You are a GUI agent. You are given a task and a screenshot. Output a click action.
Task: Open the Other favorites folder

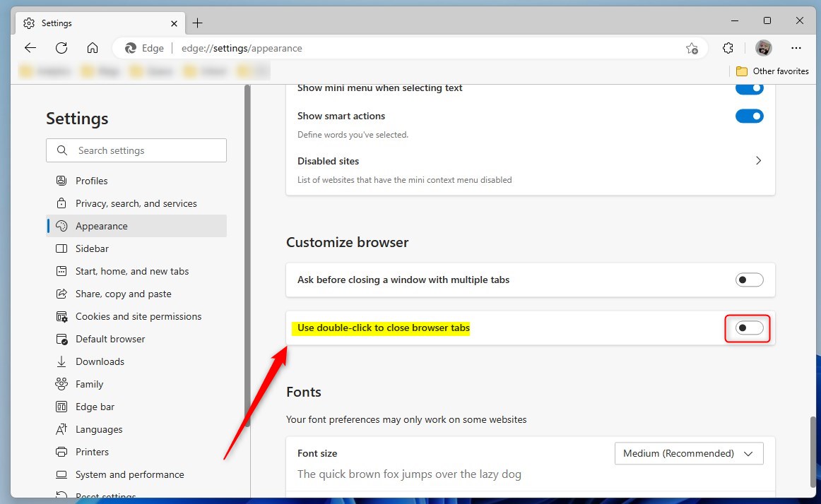(772, 71)
